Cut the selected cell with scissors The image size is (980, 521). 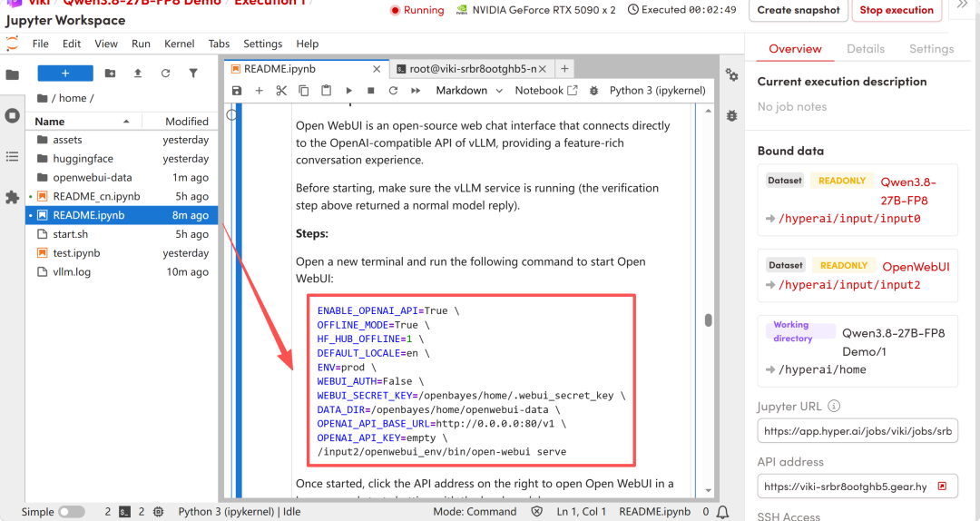pos(281,91)
